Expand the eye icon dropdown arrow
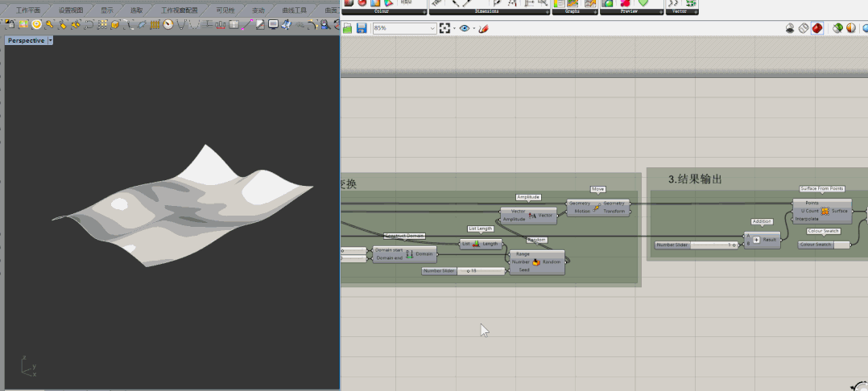The image size is (868, 391). 473,28
